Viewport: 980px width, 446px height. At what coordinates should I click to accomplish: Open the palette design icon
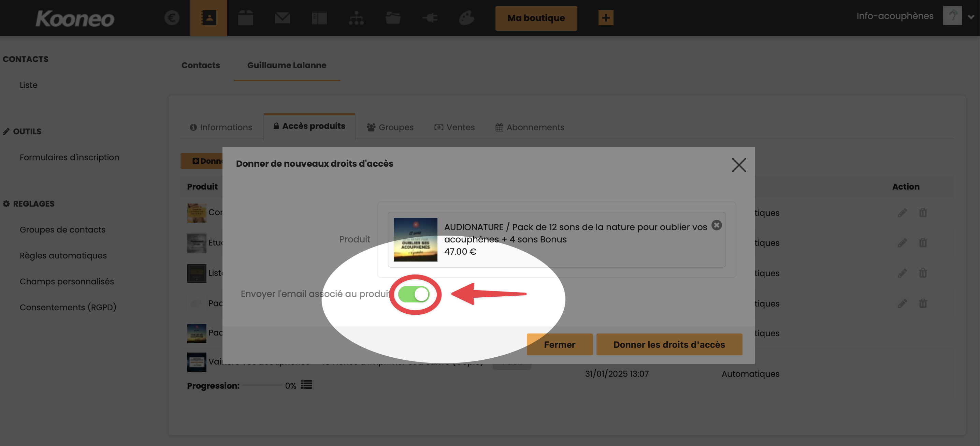click(x=466, y=18)
